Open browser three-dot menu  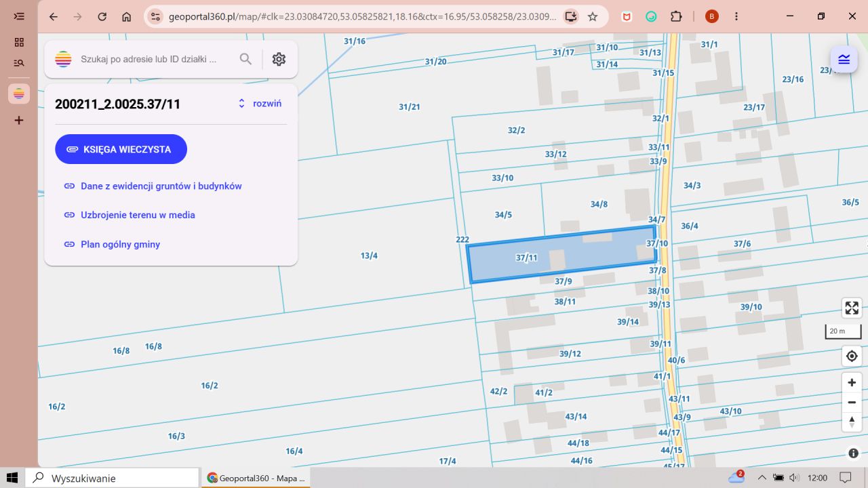click(736, 16)
